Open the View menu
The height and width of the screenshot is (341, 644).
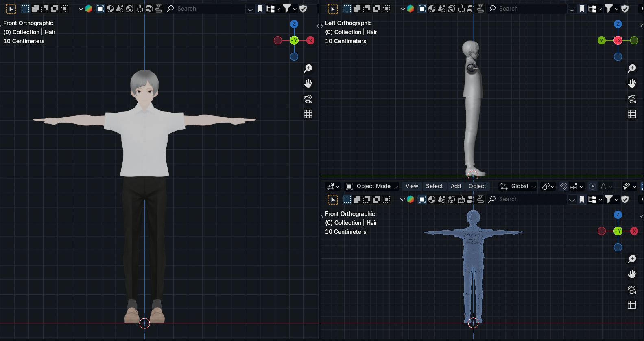[412, 186]
